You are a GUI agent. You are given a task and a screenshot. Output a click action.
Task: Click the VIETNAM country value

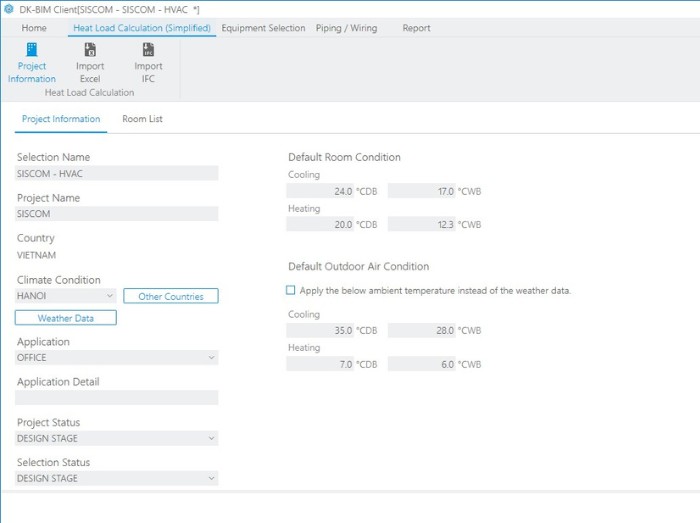point(36,255)
